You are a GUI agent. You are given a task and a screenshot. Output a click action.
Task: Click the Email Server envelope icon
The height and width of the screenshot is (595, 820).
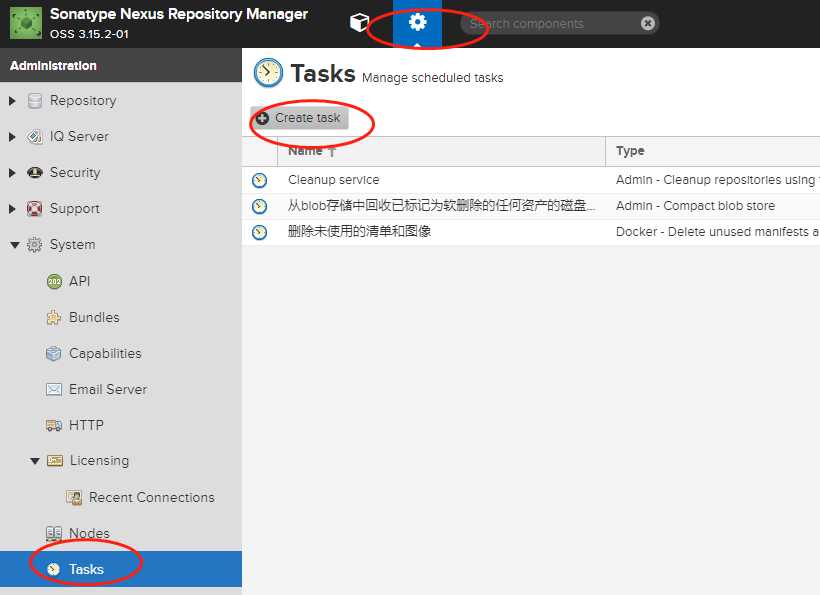click(54, 390)
